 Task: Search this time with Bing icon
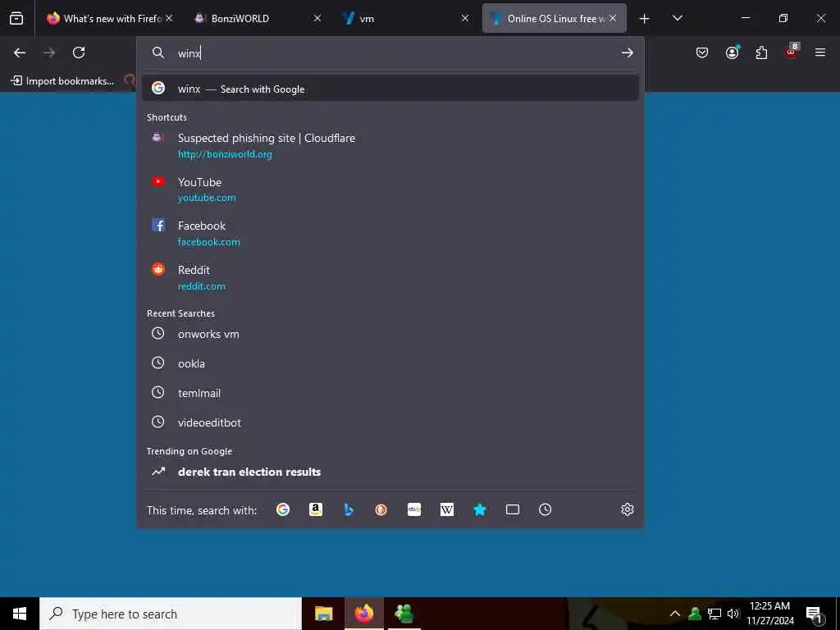348,509
